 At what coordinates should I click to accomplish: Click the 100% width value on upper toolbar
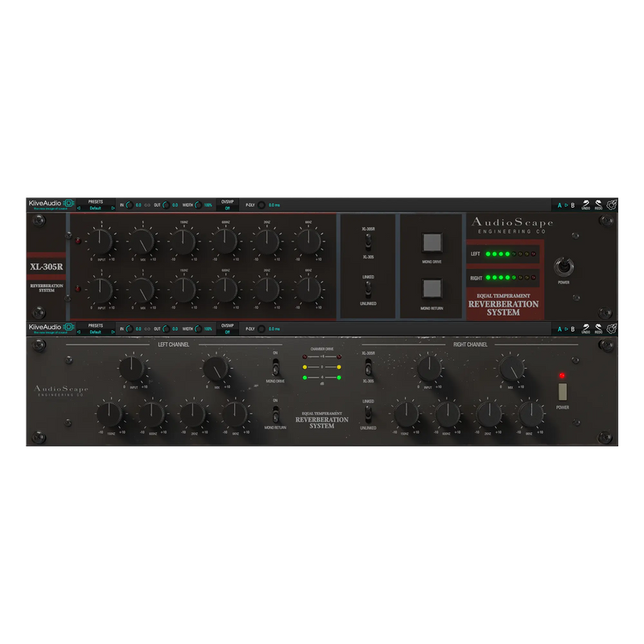(208, 205)
